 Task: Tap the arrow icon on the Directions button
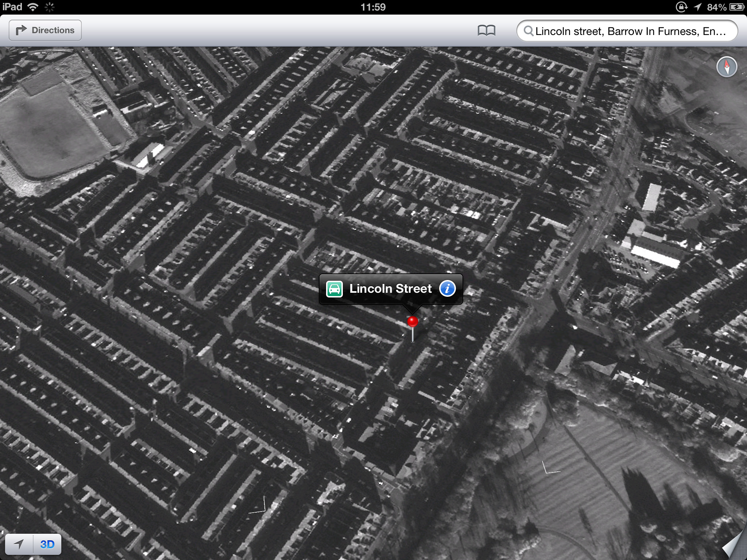21,30
